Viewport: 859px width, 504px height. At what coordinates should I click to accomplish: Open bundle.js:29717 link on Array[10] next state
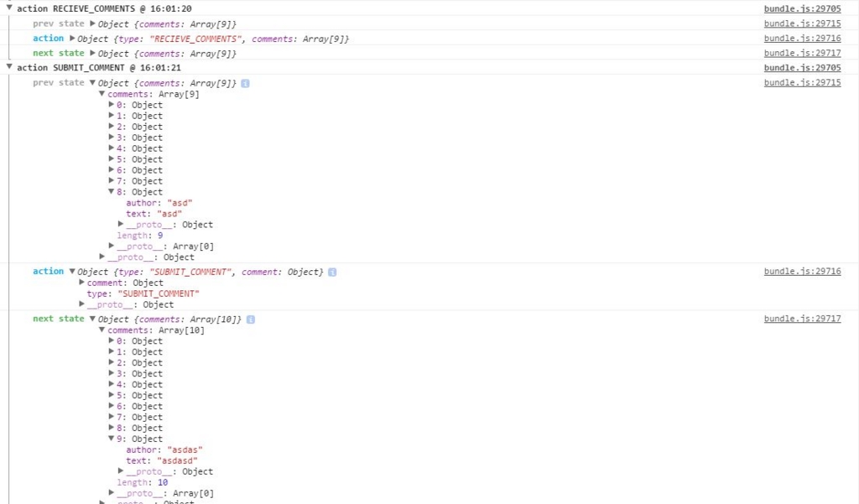802,319
